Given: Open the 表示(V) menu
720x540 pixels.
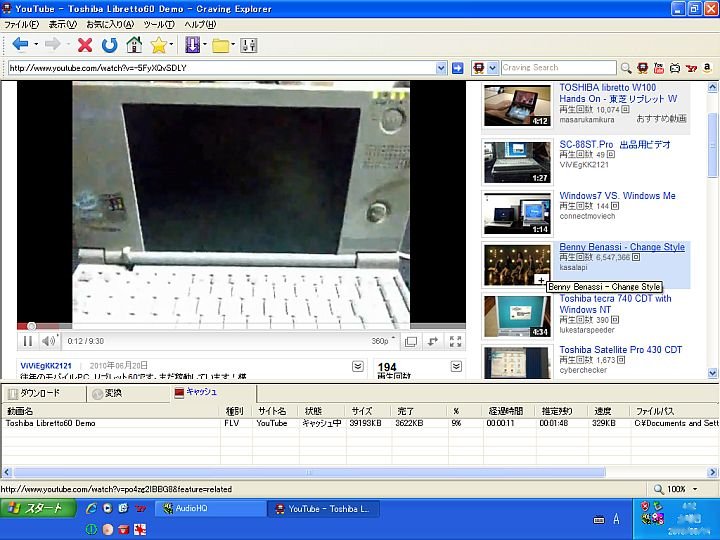Looking at the screenshot, I should coord(63,24).
